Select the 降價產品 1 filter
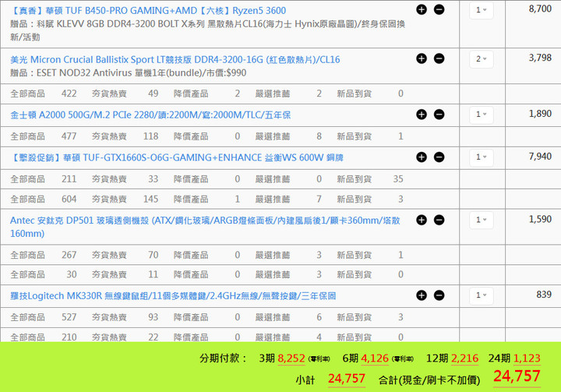Screen dimensions: 561x392 (206, 199)
